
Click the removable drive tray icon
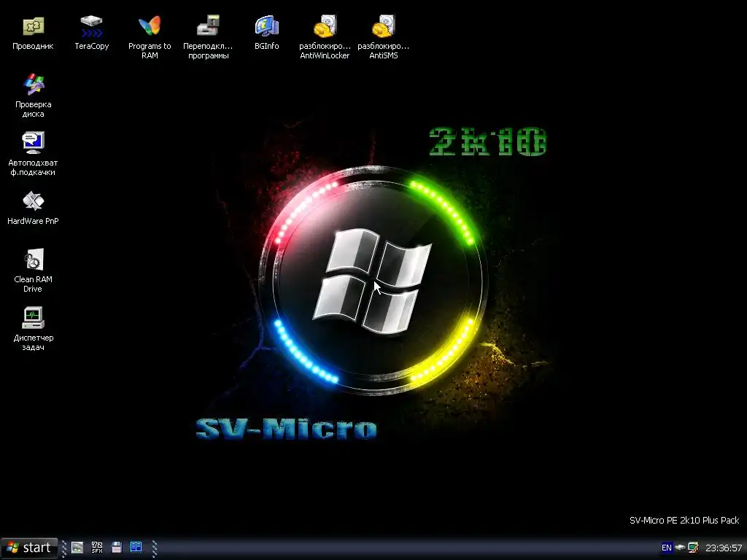click(x=681, y=548)
